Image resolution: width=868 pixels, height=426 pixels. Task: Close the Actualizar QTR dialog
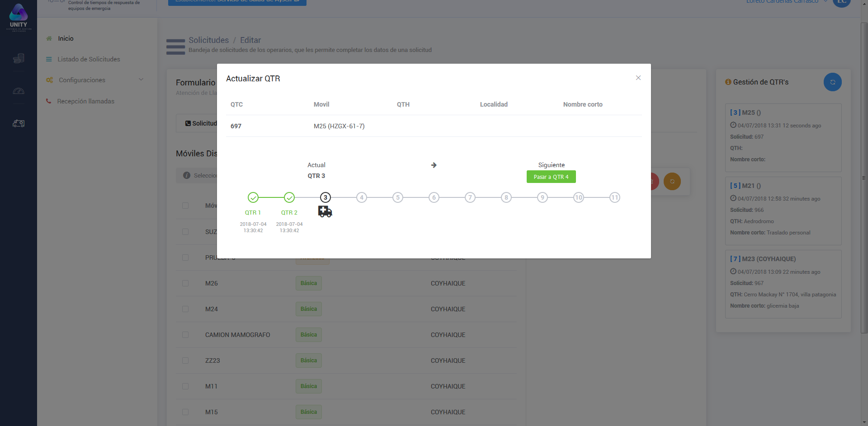coord(638,78)
